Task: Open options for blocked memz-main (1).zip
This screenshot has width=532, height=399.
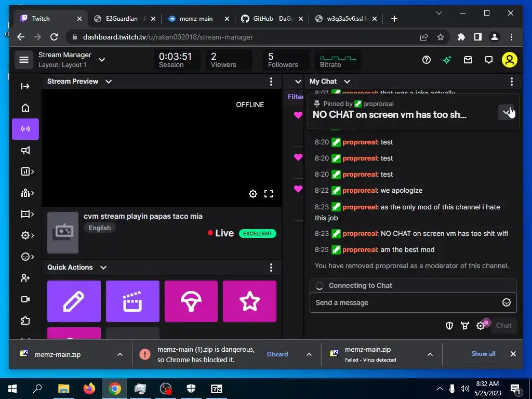Action: (x=309, y=354)
